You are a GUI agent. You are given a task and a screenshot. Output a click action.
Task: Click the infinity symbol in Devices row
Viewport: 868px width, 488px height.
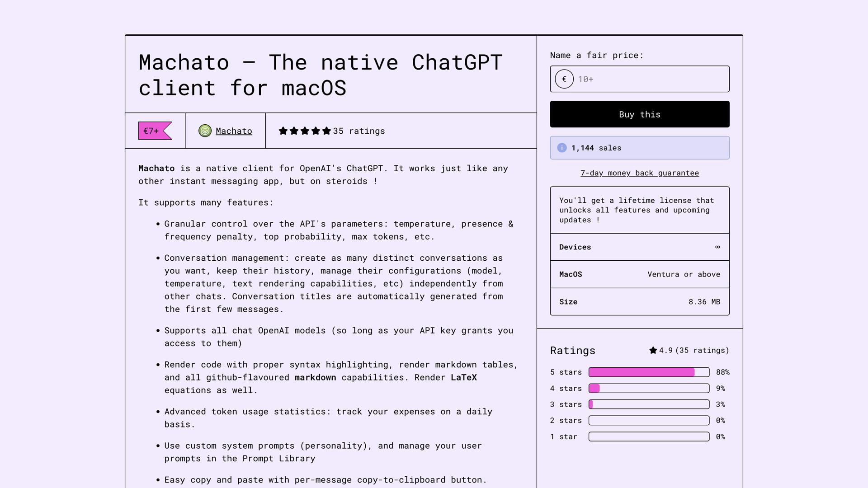[717, 247]
